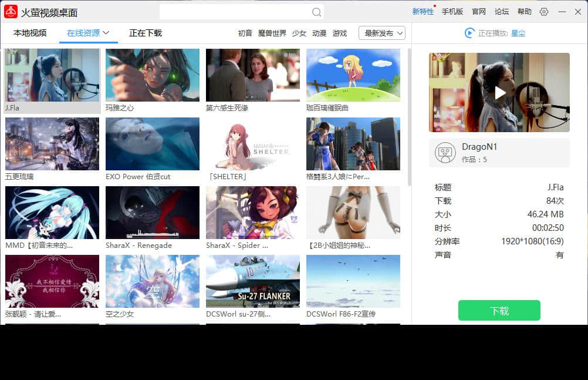This screenshot has height=380, width=588.
Task: Filter by the 动漫 tag
Action: [x=319, y=33]
